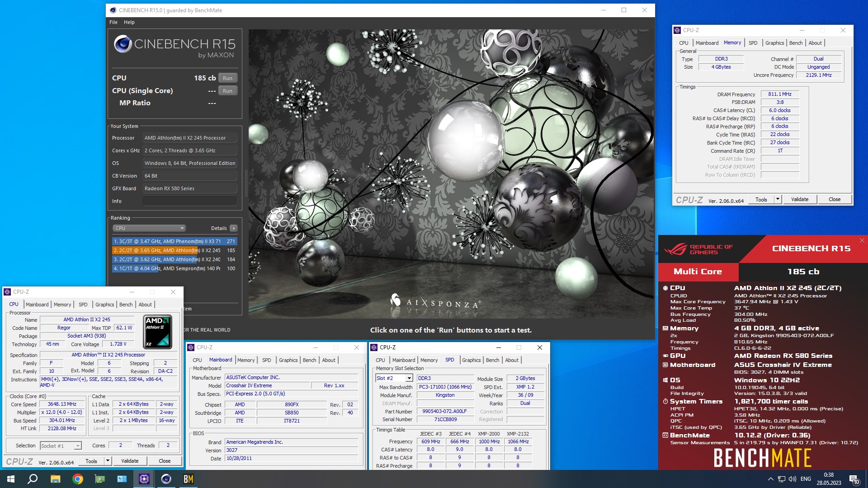
Task: Click the Cinebench R15 logo icon
Action: pyautogui.click(x=123, y=44)
